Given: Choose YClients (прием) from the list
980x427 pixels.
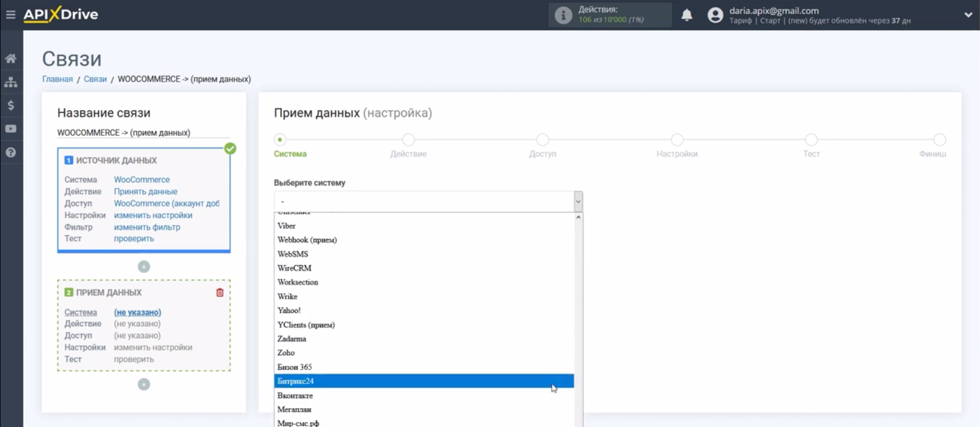Looking at the screenshot, I should click(424, 325).
